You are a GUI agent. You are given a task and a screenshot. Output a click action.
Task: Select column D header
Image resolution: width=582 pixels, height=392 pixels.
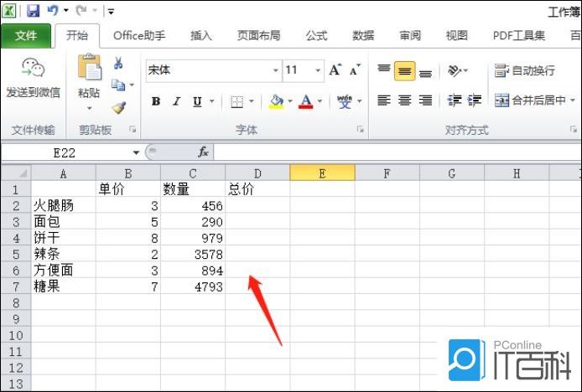pos(257,173)
